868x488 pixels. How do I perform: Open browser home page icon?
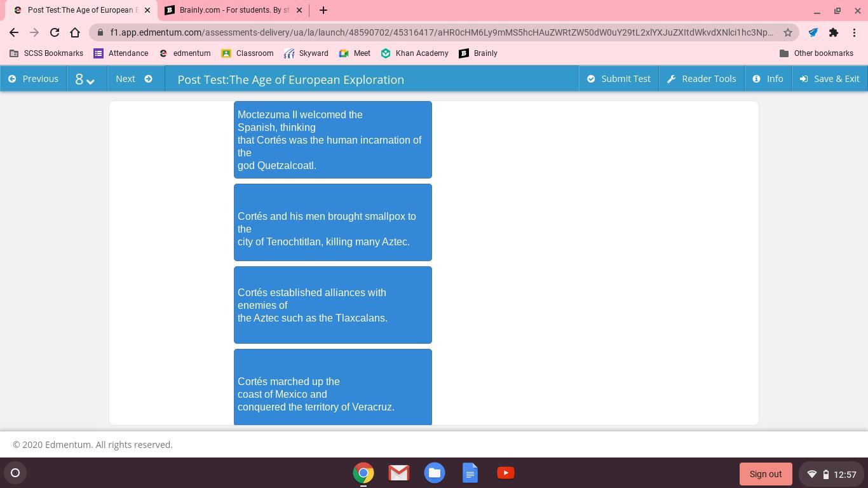click(x=75, y=32)
